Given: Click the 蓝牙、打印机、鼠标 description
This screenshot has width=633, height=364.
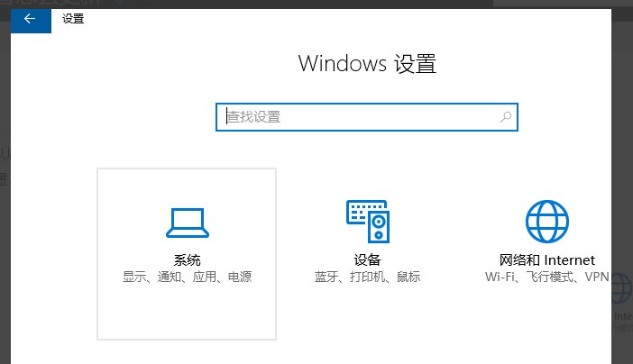Looking at the screenshot, I should tap(367, 277).
